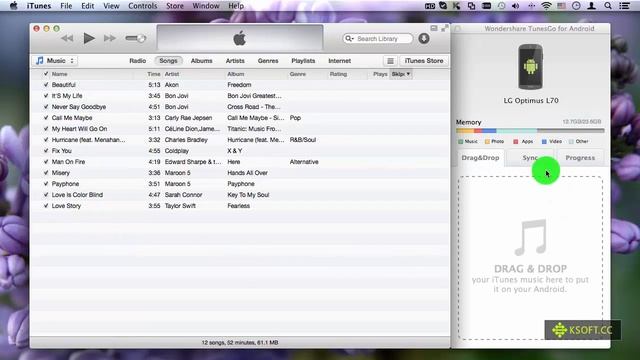Viewport: 640px width, 360px height.
Task: Open Spotlight search in menu bar
Action: (x=608, y=6)
